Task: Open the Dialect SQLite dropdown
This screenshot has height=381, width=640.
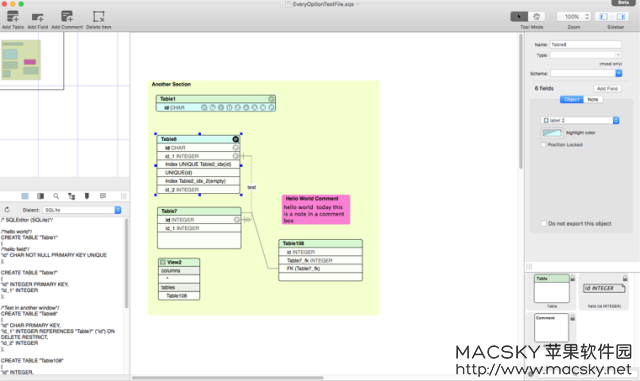Action: tap(82, 210)
